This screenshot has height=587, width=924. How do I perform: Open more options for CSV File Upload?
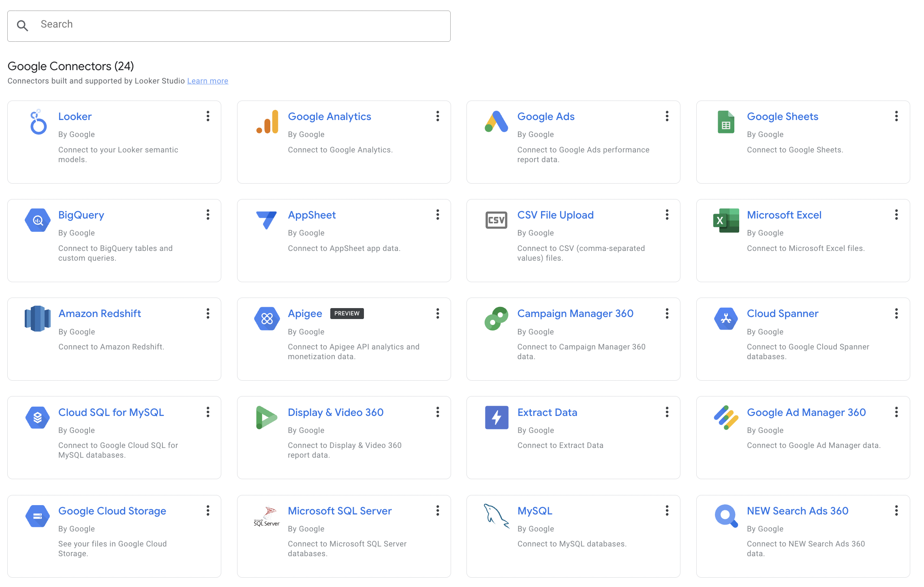(667, 215)
